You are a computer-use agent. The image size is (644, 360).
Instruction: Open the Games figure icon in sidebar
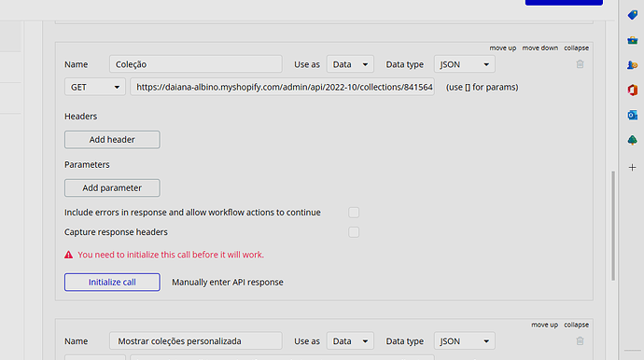633,65
